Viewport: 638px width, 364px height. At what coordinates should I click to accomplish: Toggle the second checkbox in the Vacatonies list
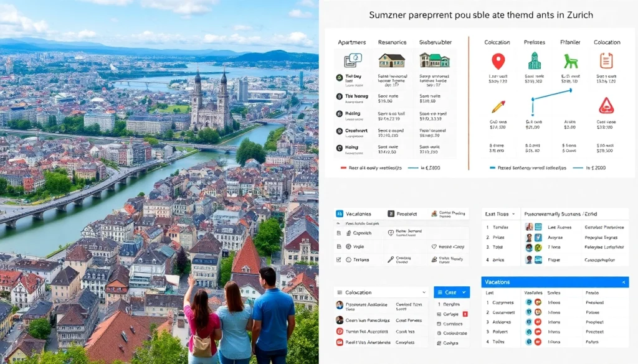coord(339,246)
